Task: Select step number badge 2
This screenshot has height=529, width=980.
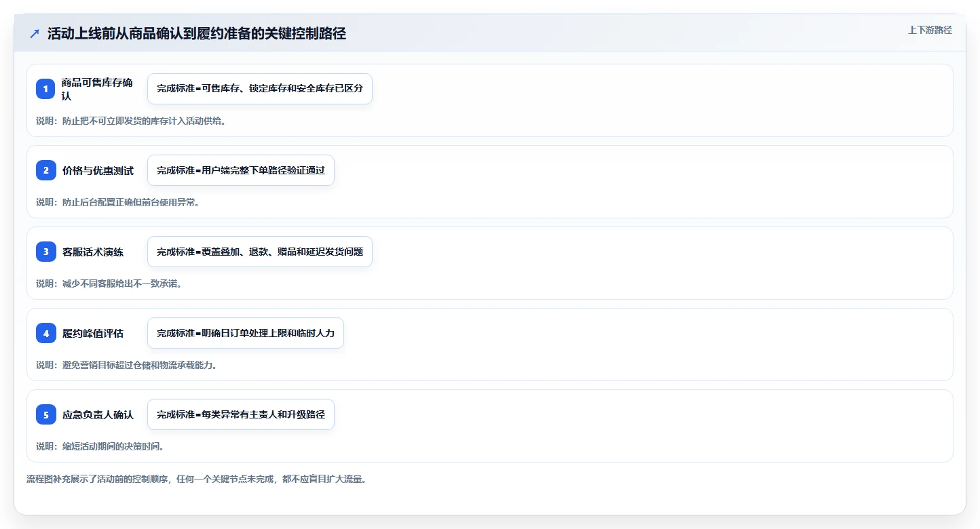Action: (x=45, y=170)
